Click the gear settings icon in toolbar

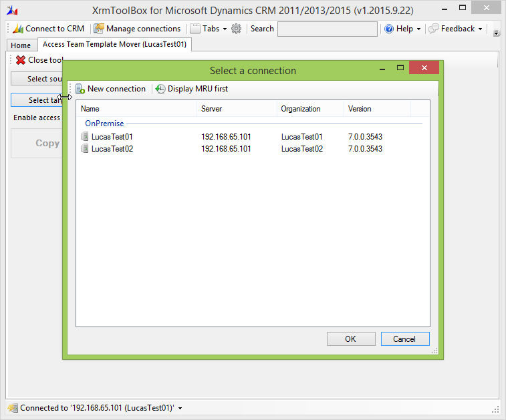[236, 29]
